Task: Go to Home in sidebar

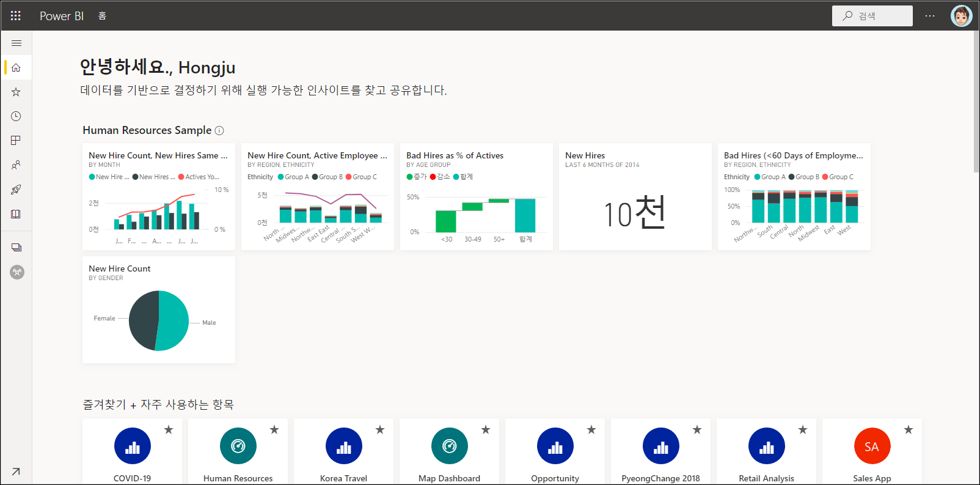Action: [16, 68]
